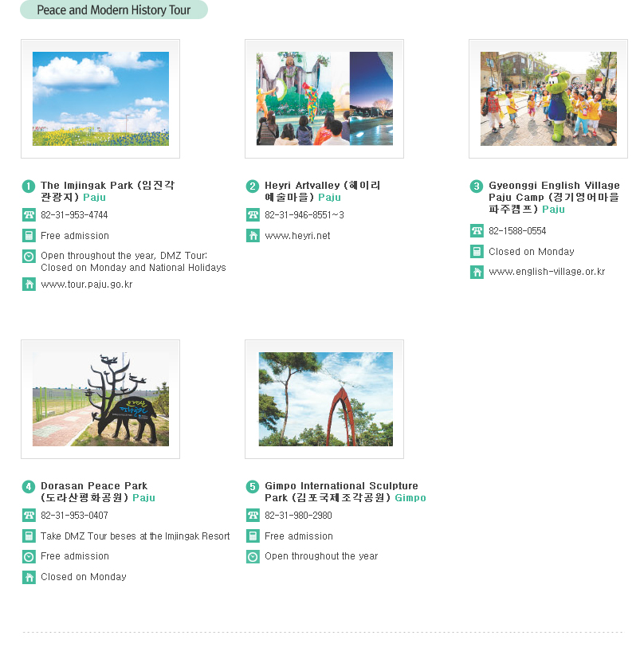Click the clock icon beside Open throughout the year under Gimpo Sculpture Park
644x671 pixels.
pyautogui.click(x=253, y=556)
